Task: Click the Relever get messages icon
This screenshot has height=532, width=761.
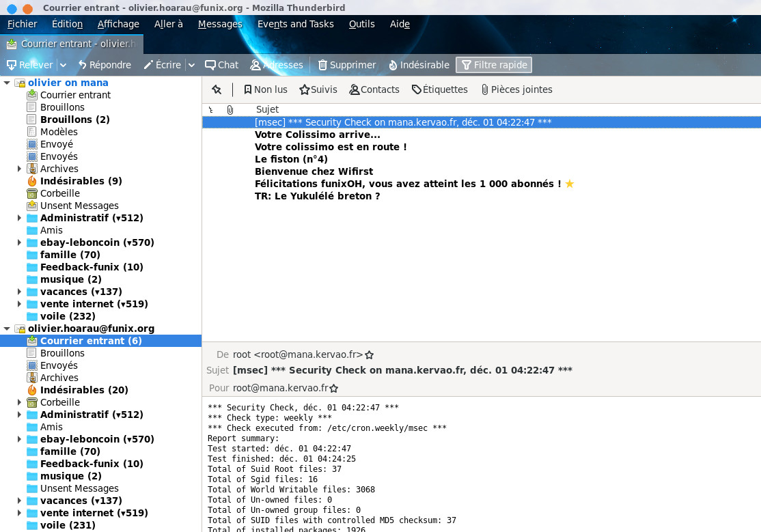Action: (12, 65)
